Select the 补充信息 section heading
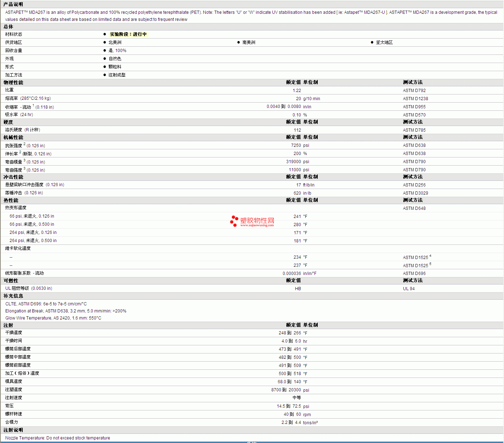Image resolution: width=504 pixels, height=443 pixels. click(x=13, y=296)
